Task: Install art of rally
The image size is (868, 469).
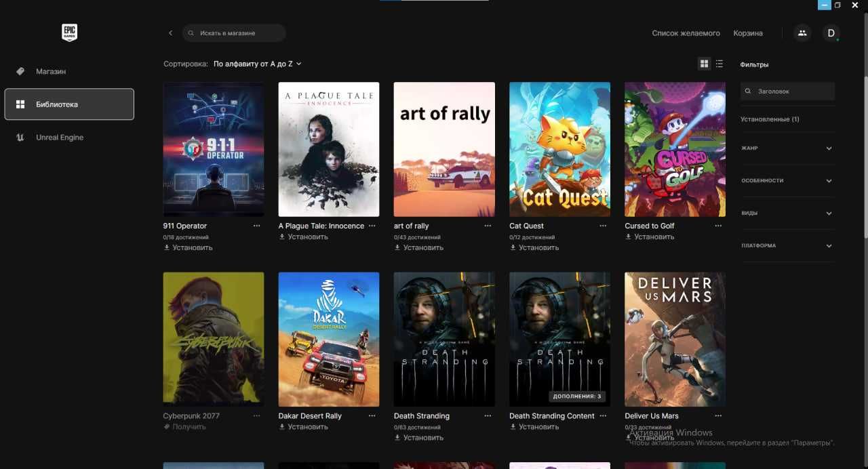Action: tap(418, 247)
